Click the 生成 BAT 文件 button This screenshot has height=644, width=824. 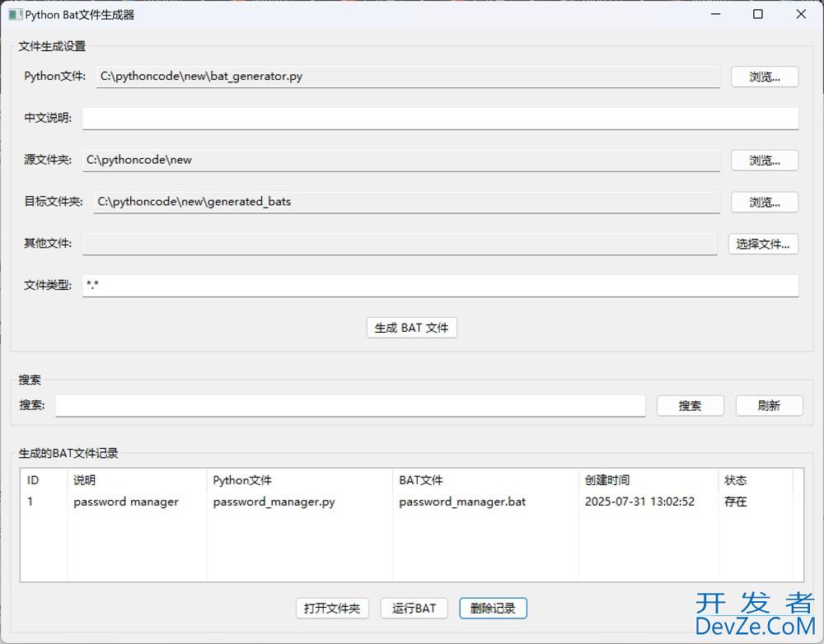(412, 328)
